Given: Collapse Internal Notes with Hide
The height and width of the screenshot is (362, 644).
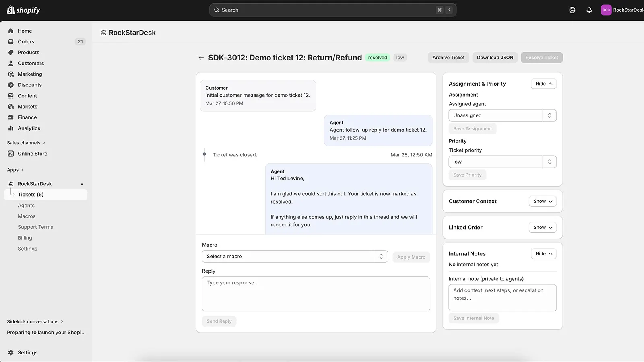Looking at the screenshot, I should 543,254.
